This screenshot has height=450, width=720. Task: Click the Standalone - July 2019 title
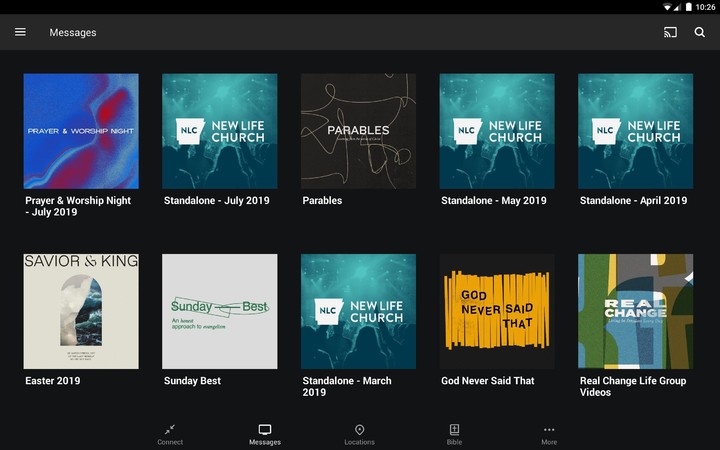[x=217, y=201]
